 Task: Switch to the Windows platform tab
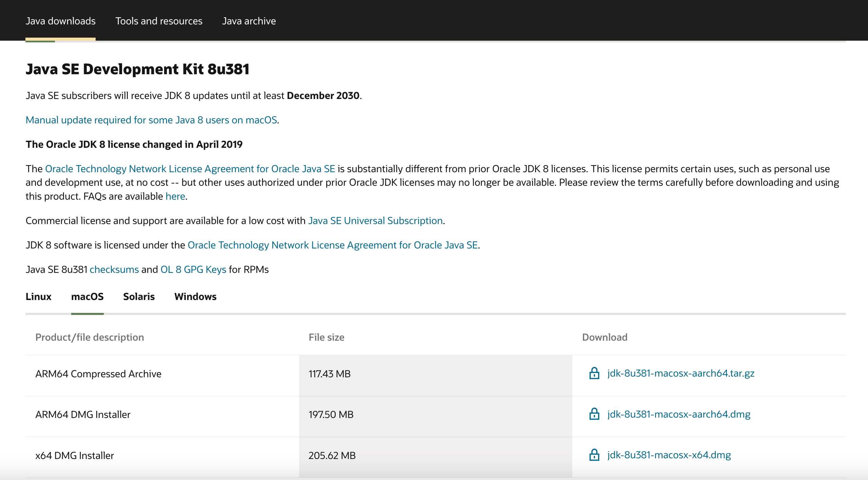pyautogui.click(x=195, y=297)
